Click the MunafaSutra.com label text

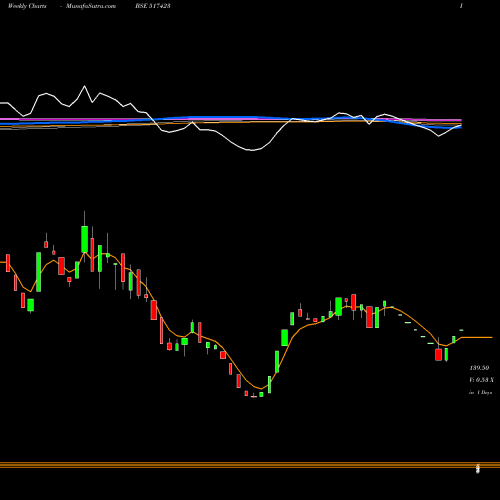click(x=91, y=6)
